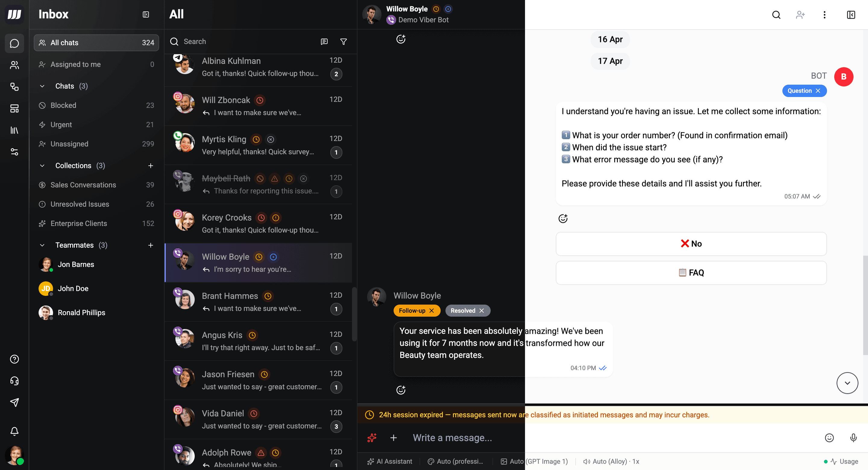Collapse the Collections section
868x470 pixels.
point(42,166)
